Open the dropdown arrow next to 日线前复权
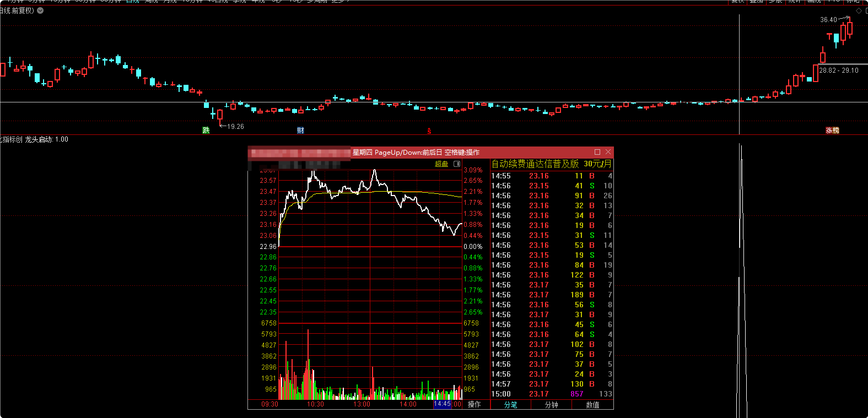This screenshot has width=868, height=418. point(40,10)
